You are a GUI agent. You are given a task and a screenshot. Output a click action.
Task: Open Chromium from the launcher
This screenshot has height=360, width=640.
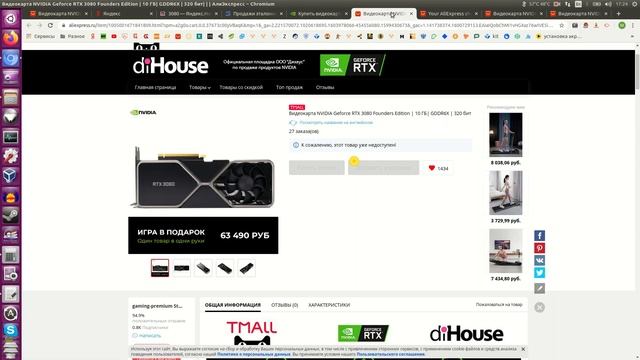click(11, 58)
